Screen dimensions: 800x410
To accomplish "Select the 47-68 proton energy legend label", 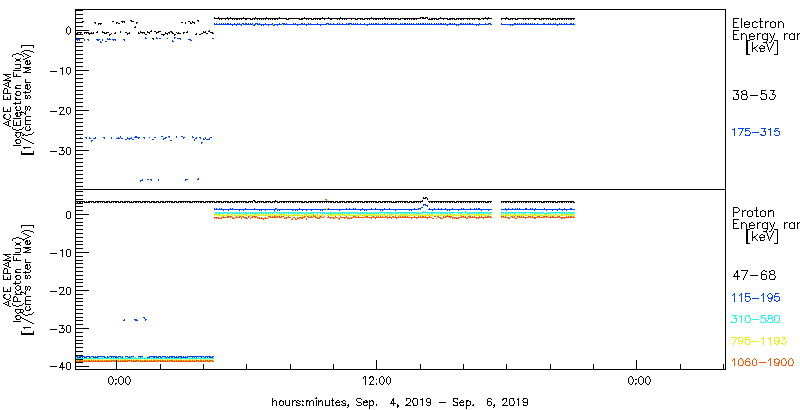I will point(754,276).
